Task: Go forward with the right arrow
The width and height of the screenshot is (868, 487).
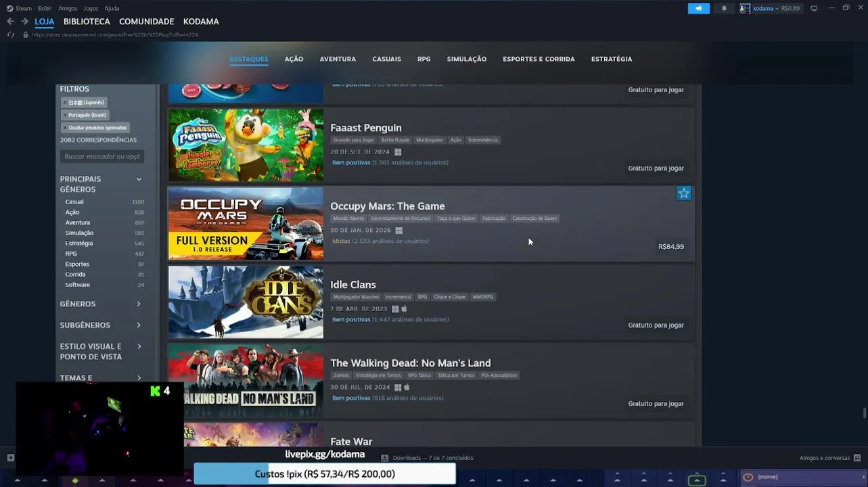Action: point(24,22)
